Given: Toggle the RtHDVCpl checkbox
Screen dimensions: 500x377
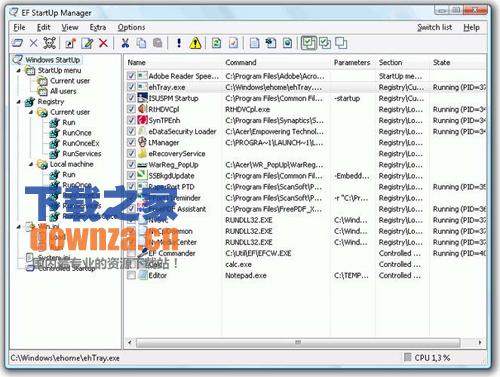Looking at the screenshot, I should pos(131,109).
